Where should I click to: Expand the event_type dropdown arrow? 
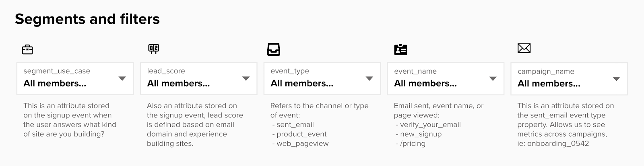point(369,79)
